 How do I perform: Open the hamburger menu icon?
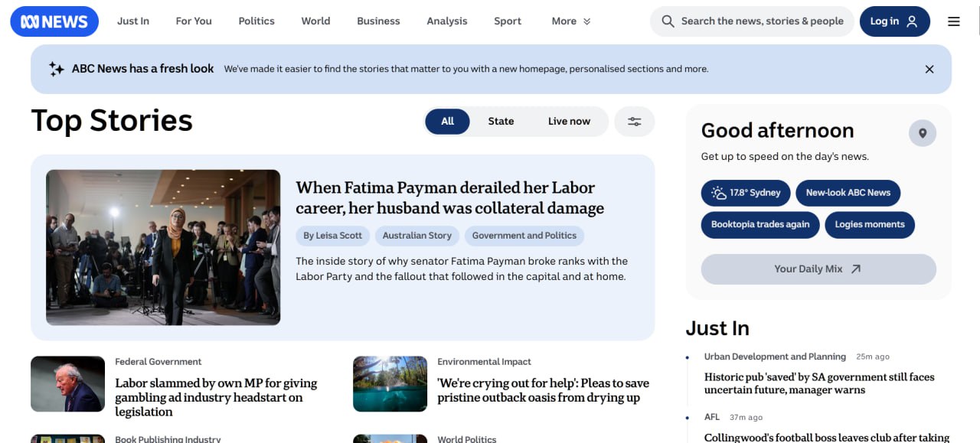tap(953, 21)
